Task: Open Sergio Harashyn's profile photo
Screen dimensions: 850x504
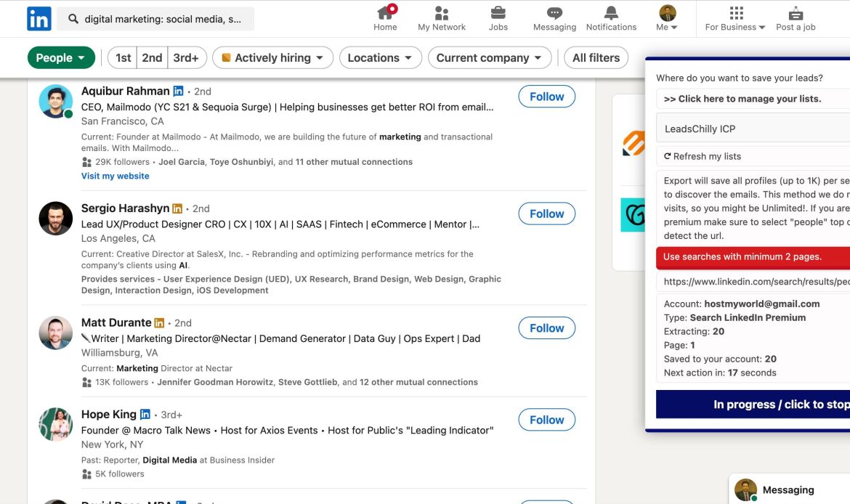Action: coord(56,219)
